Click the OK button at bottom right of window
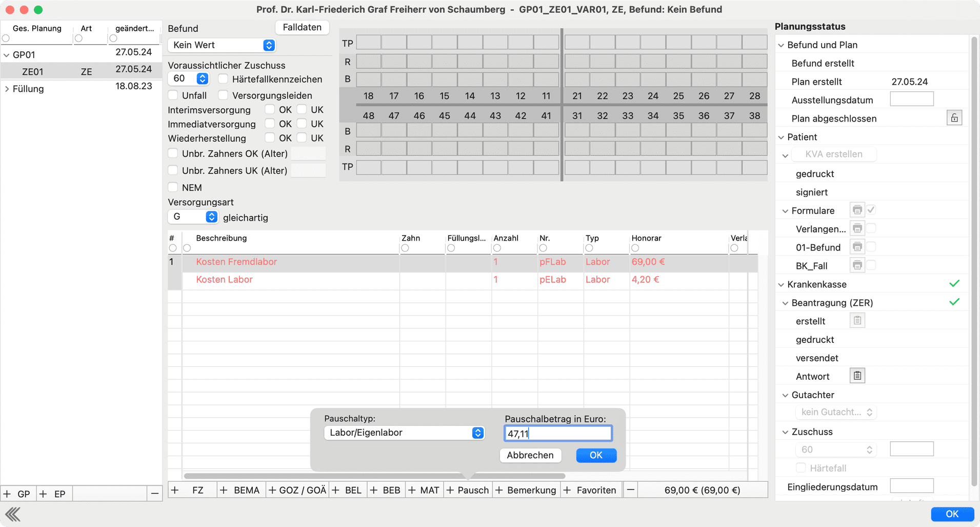Viewport: 980px width, 527px height. click(x=952, y=514)
